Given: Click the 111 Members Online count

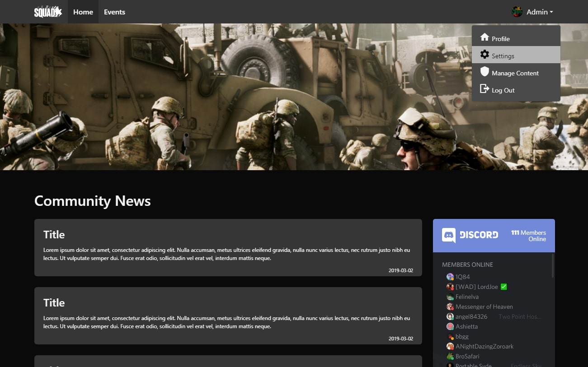Looking at the screenshot, I should coord(528,236).
